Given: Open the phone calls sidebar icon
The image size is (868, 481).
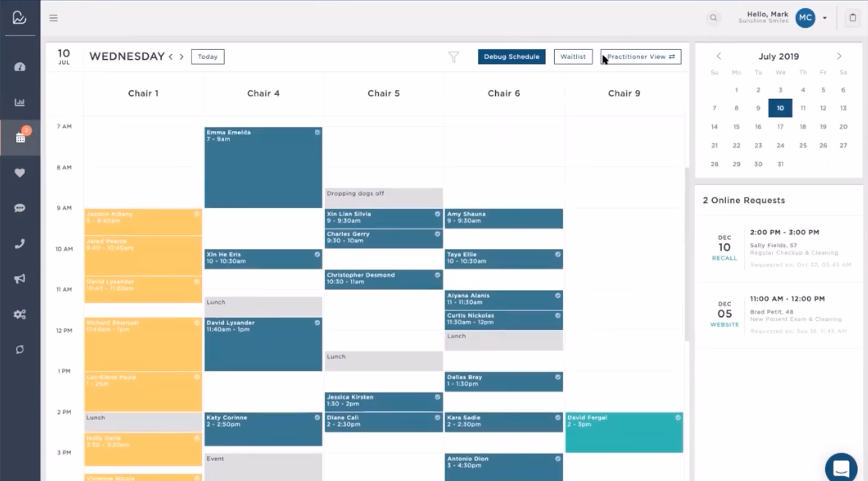Looking at the screenshot, I should 20,244.
